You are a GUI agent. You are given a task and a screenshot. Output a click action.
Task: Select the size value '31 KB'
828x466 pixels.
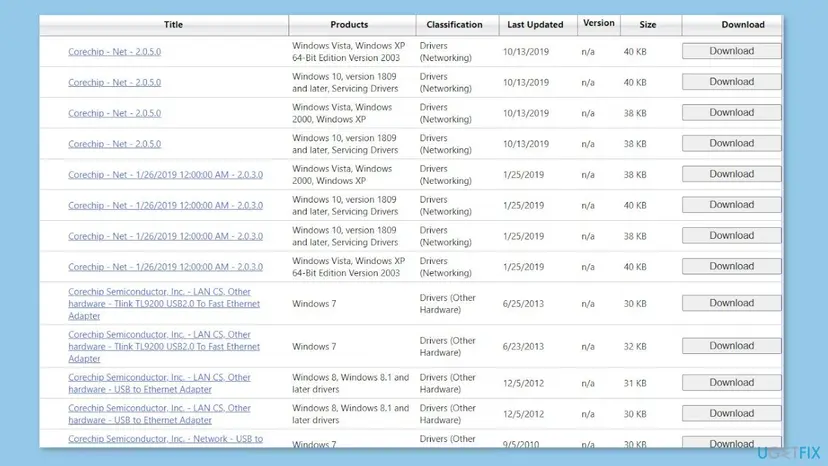point(635,384)
